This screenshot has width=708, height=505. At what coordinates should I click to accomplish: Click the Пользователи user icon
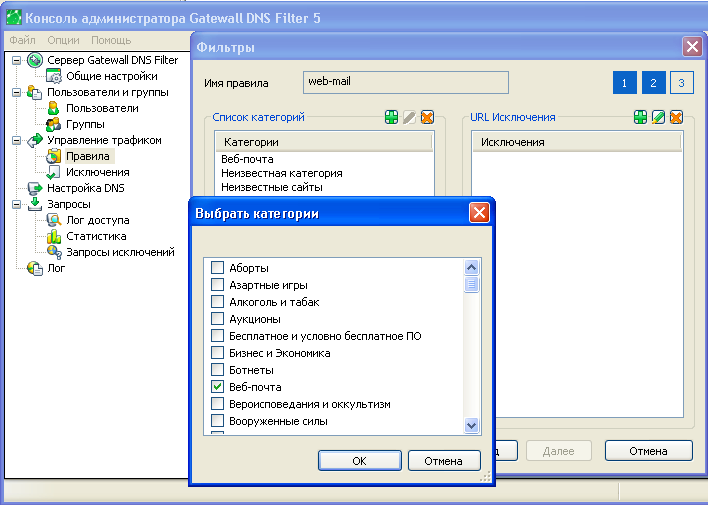coord(54,108)
